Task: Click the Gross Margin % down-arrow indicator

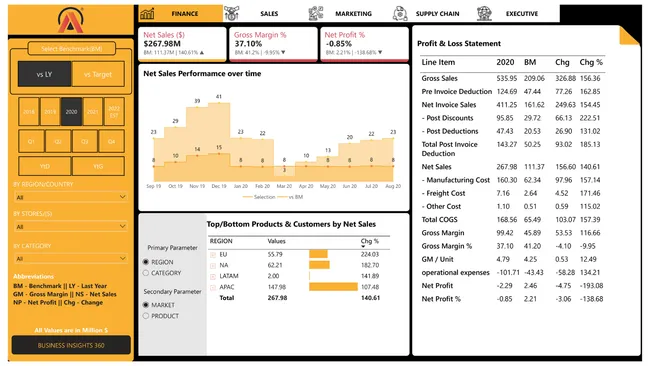Action: coord(283,53)
